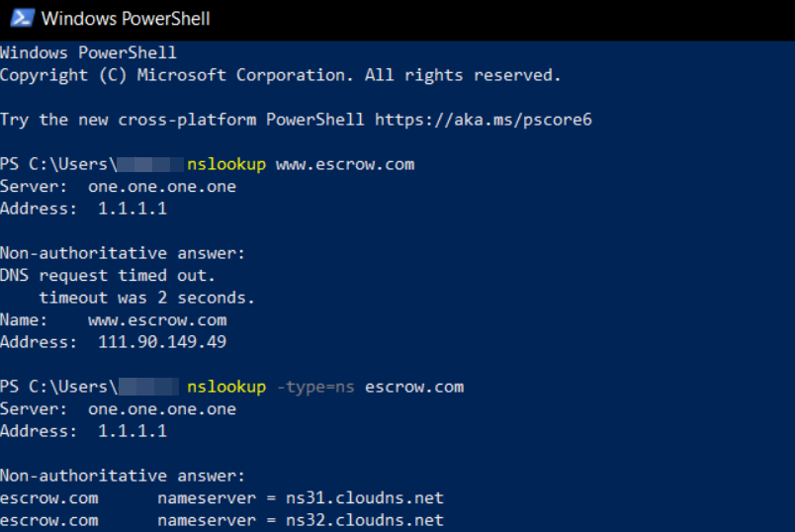Click the first one.one.one.one server name
795x532 pixels.
[x=162, y=187]
